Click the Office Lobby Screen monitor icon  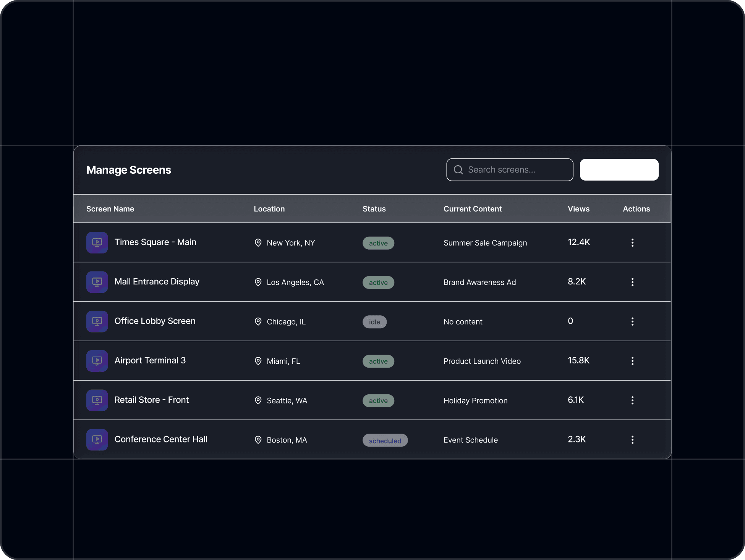(x=97, y=321)
